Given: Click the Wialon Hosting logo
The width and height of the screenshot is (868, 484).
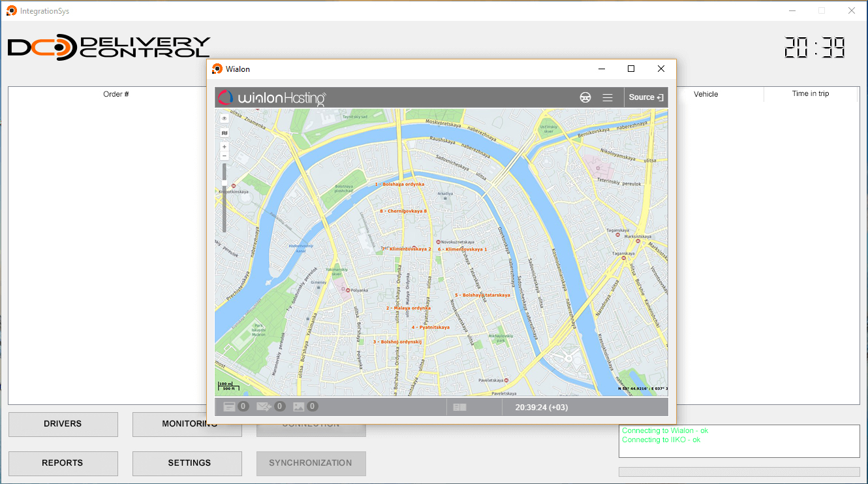Looking at the screenshot, I should pos(271,98).
